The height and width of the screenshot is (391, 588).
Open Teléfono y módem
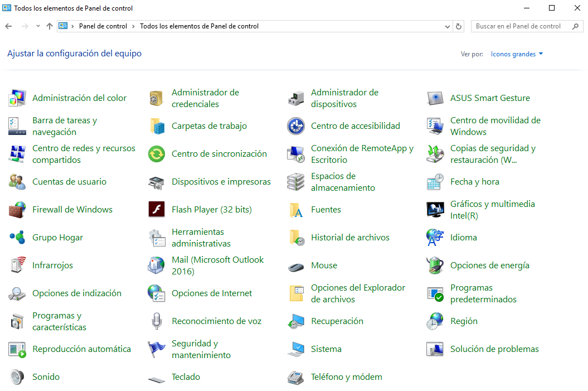tap(346, 376)
